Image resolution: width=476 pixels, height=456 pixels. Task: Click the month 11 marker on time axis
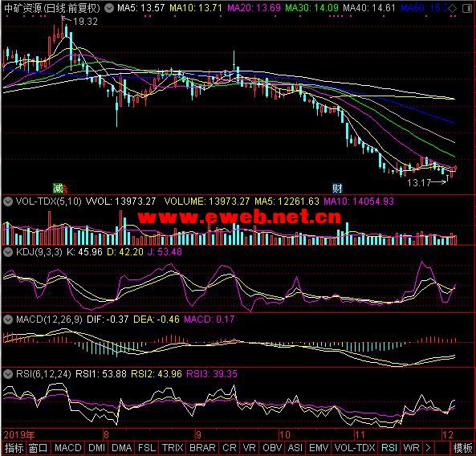point(360,435)
